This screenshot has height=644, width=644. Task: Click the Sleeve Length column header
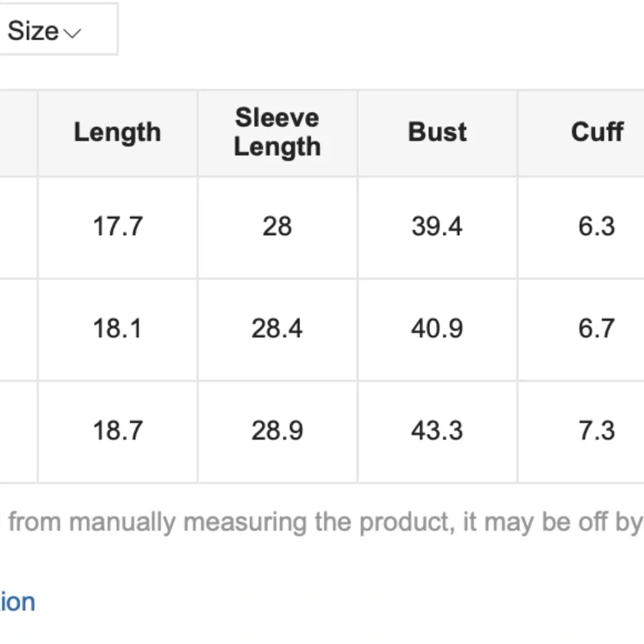pyautogui.click(x=277, y=133)
